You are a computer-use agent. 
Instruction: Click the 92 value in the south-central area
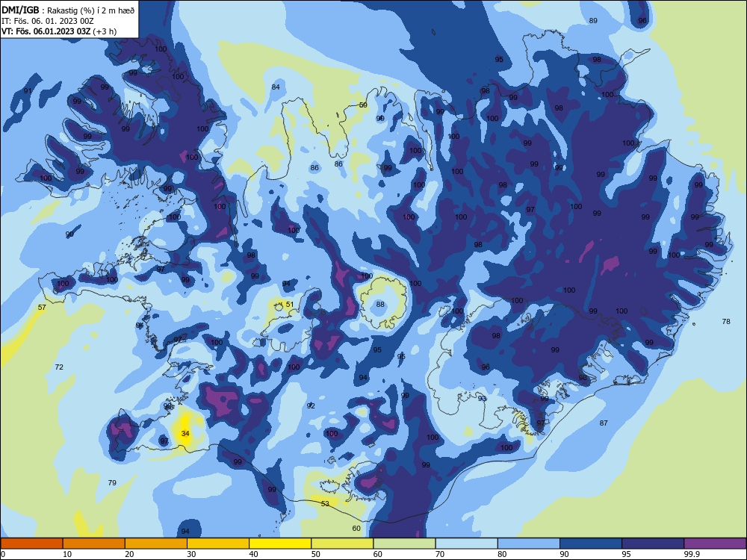tap(311, 405)
